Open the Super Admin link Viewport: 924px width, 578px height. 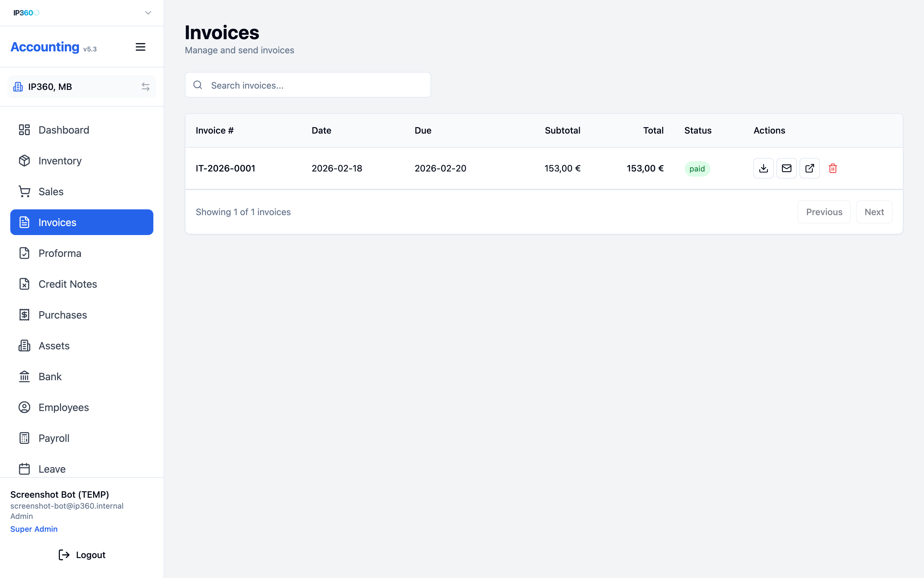(x=34, y=529)
